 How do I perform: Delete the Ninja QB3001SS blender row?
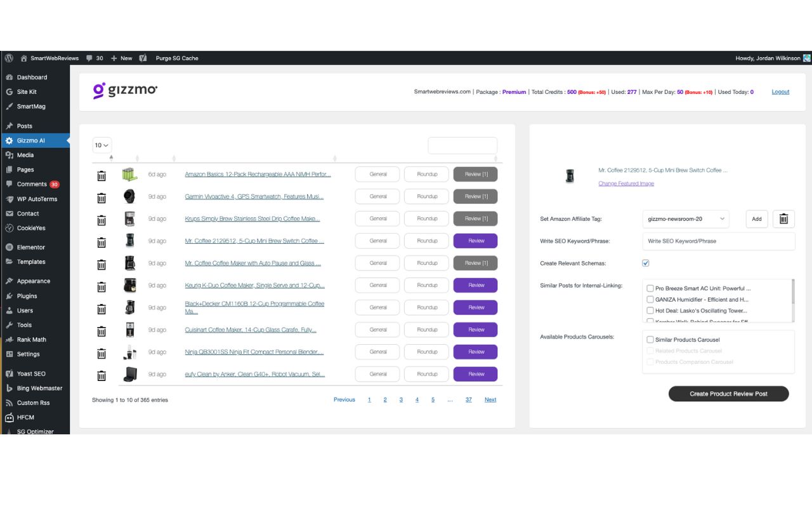tap(101, 354)
